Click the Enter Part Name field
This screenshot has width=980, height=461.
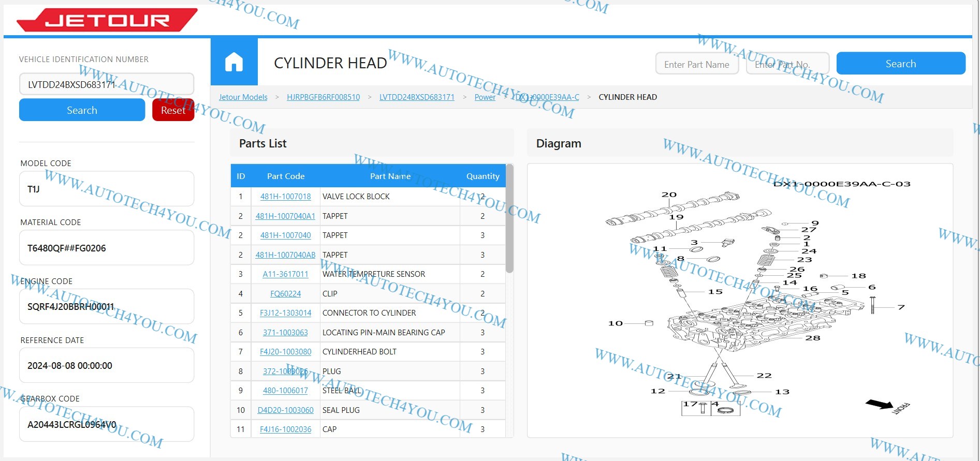(696, 64)
